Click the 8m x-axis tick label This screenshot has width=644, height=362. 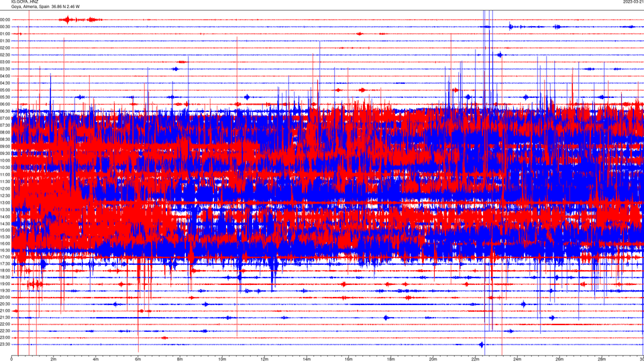[180, 359]
